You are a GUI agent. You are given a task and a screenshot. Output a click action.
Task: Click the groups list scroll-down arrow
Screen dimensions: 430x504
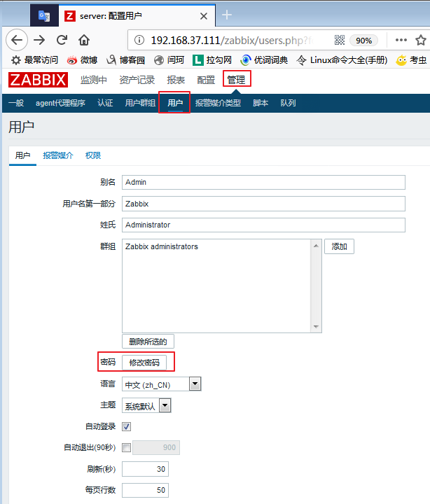tap(316, 327)
